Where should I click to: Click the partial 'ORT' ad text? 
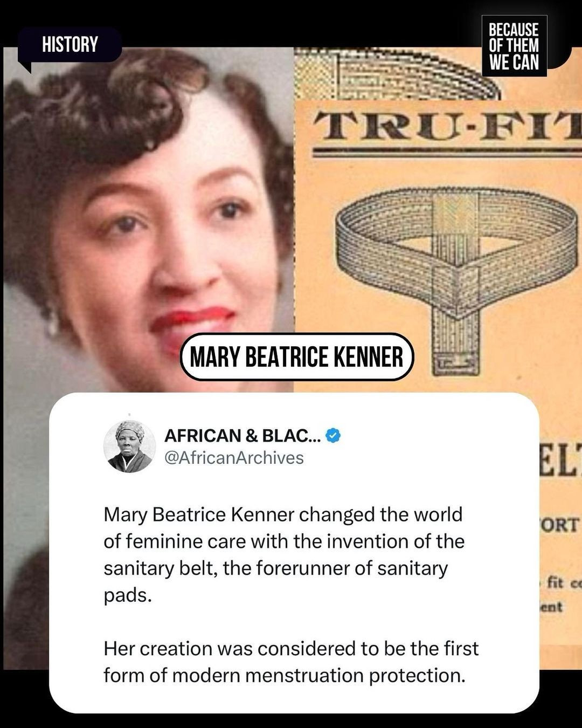559,525
